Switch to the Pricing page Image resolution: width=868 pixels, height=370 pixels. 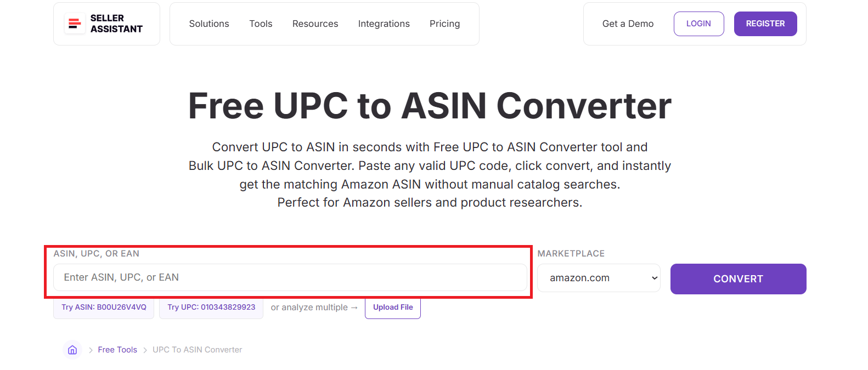[444, 24]
